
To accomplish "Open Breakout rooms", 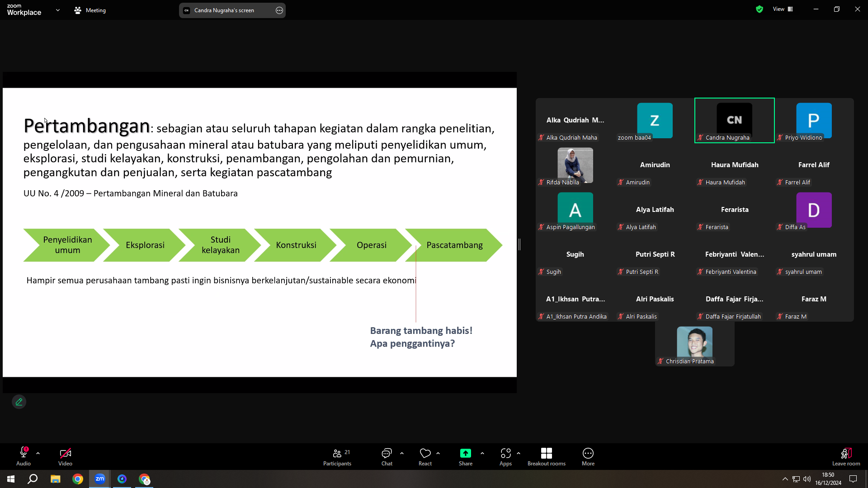I will tap(546, 456).
